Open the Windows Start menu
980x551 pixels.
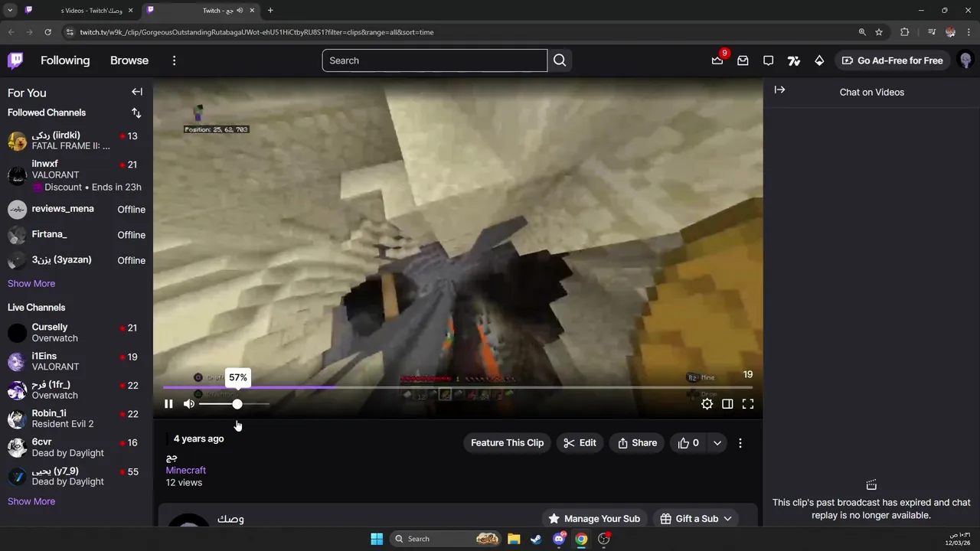pyautogui.click(x=377, y=539)
